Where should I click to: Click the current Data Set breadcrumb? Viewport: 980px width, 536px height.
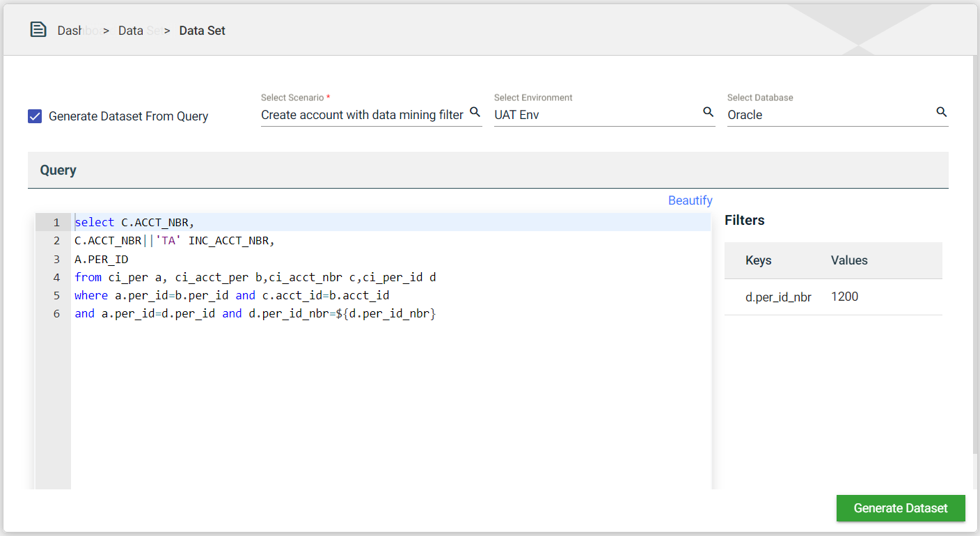(x=202, y=31)
